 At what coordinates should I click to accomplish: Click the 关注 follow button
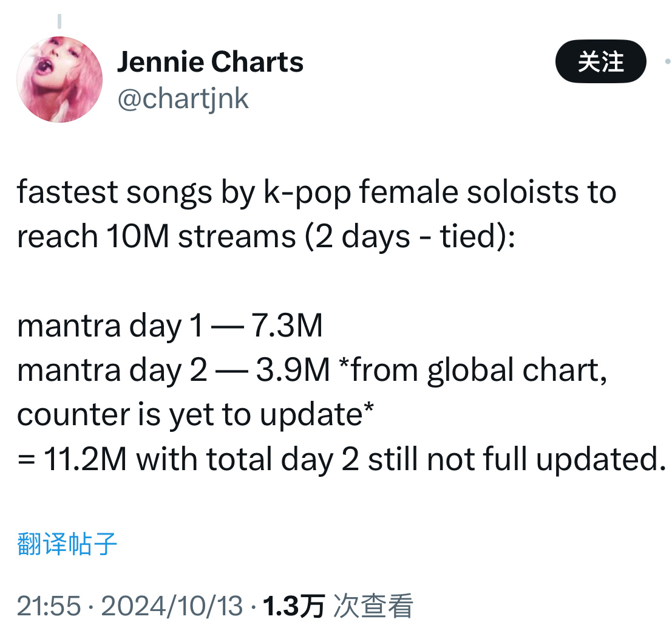pos(600,61)
